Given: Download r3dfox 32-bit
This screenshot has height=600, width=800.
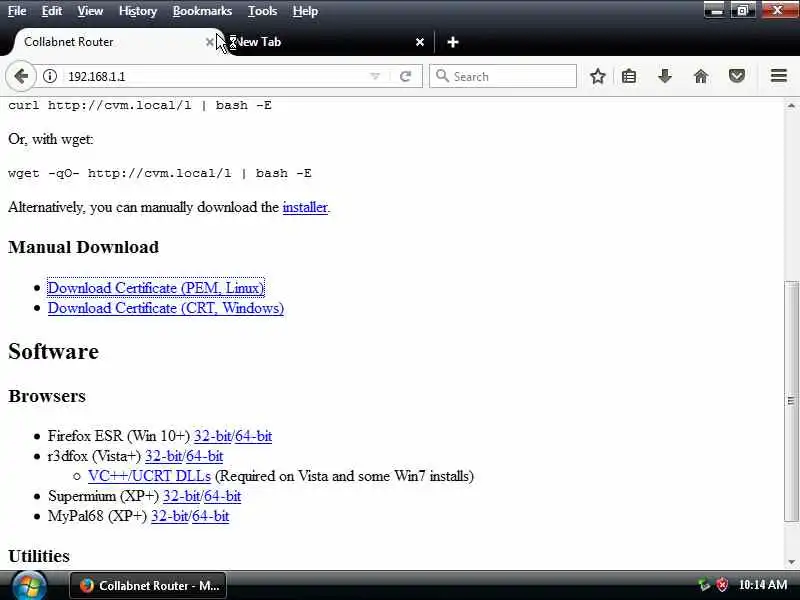Looking at the screenshot, I should pyautogui.click(x=163, y=456).
